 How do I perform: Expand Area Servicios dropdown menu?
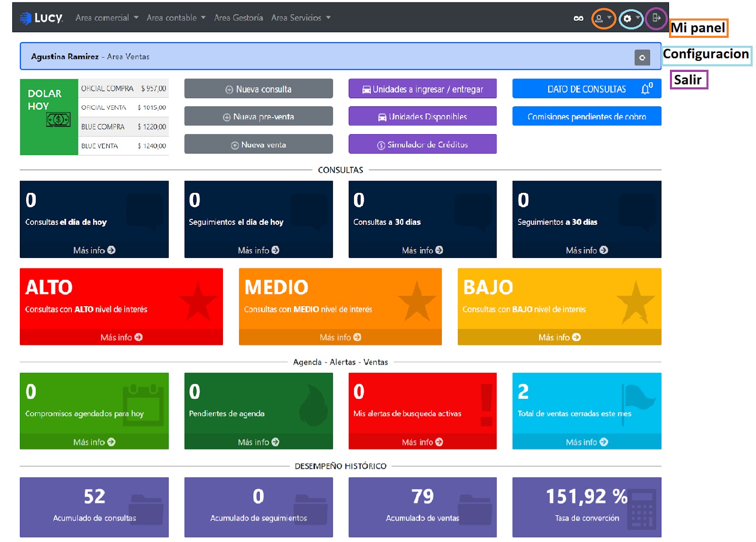coord(301,18)
